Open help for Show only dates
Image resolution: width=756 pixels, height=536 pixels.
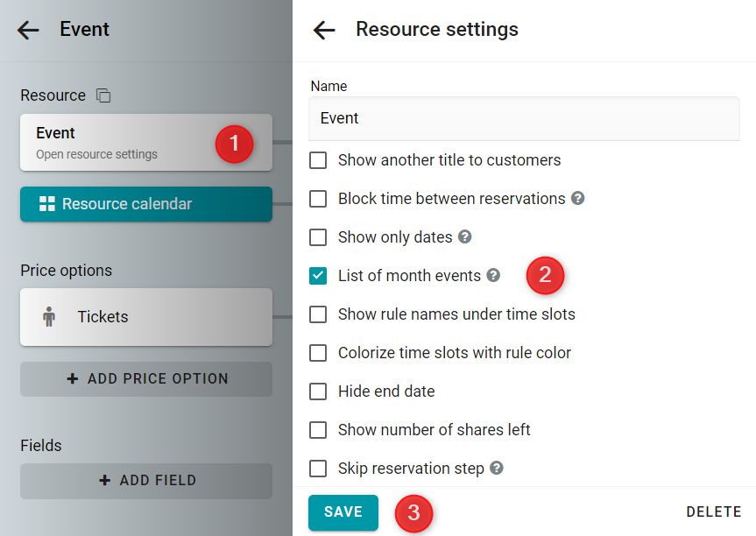pos(465,236)
